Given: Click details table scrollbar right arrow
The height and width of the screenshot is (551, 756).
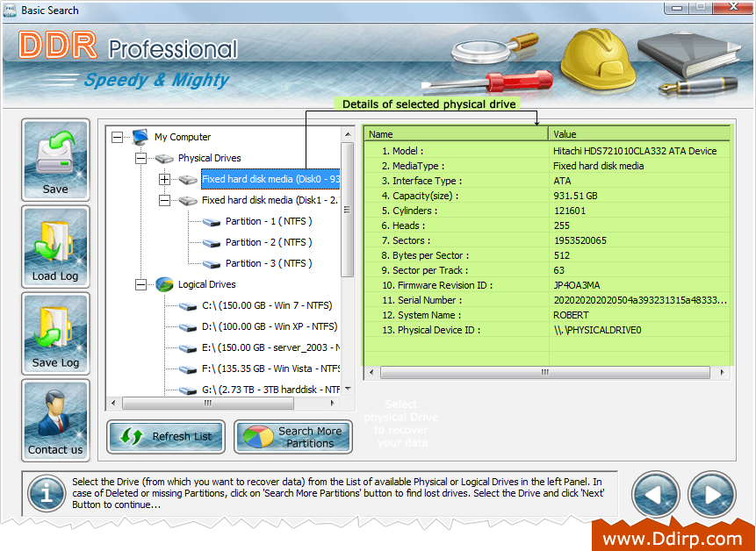Looking at the screenshot, I should point(722,372).
